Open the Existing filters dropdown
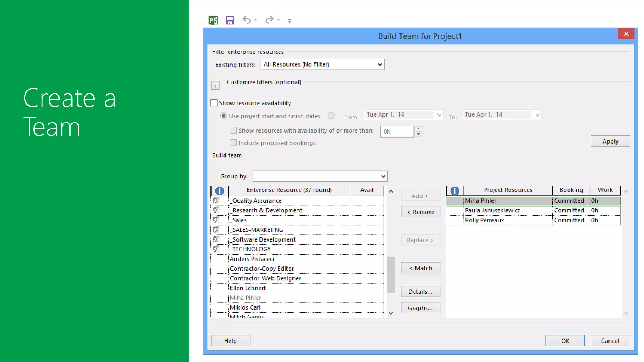This screenshot has height=362, width=644. (380, 65)
